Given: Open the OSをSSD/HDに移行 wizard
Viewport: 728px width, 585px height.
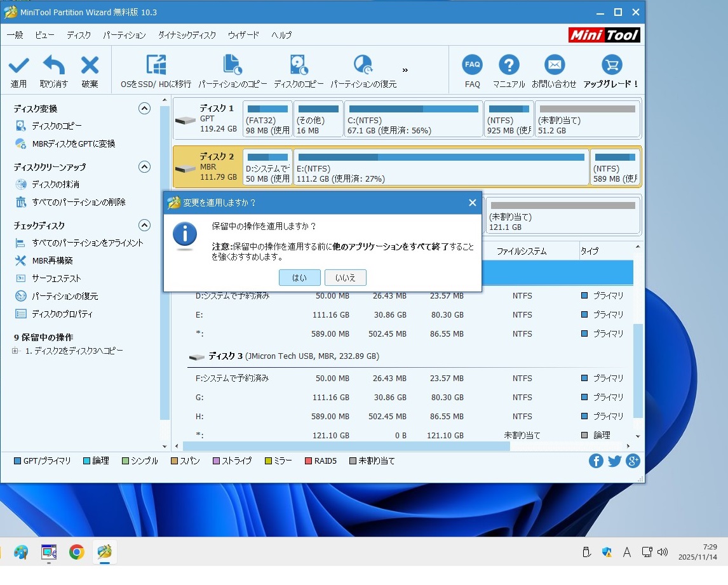Looking at the screenshot, I should 156,65.
